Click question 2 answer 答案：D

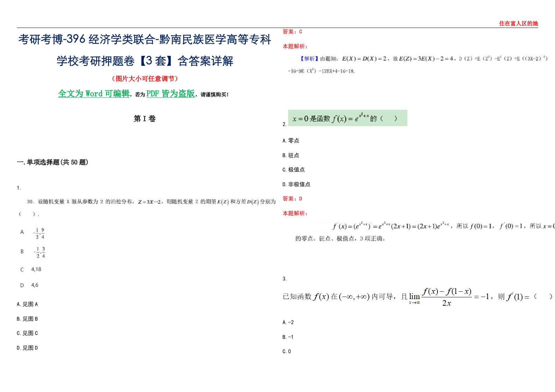(x=292, y=199)
